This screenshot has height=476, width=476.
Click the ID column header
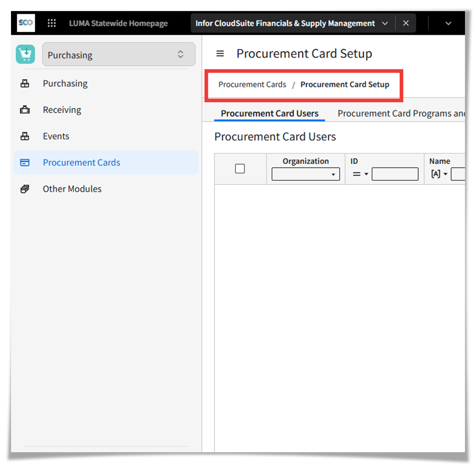354,161
